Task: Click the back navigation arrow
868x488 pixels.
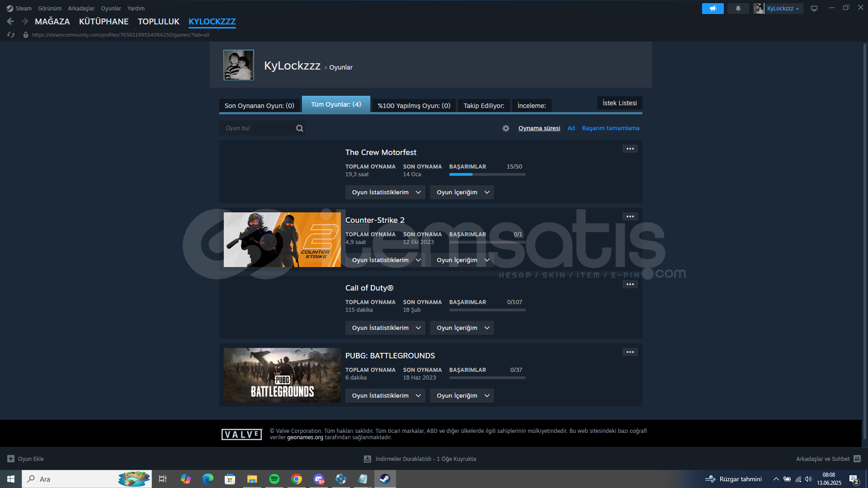Action: [10, 21]
